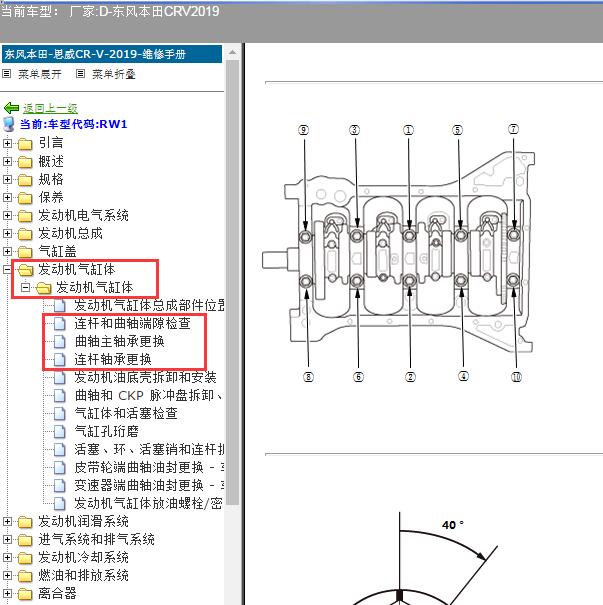Expand the 燃油和排放系统 folder node

(x=7, y=576)
